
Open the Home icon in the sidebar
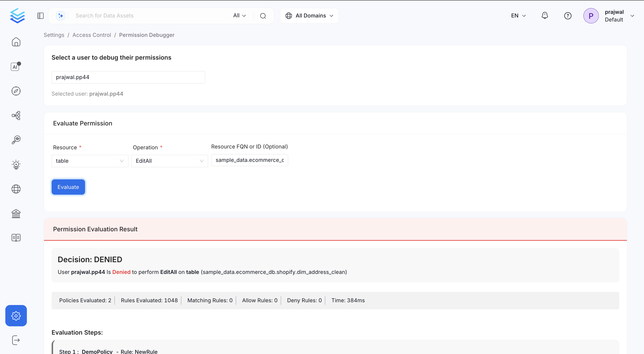click(16, 42)
